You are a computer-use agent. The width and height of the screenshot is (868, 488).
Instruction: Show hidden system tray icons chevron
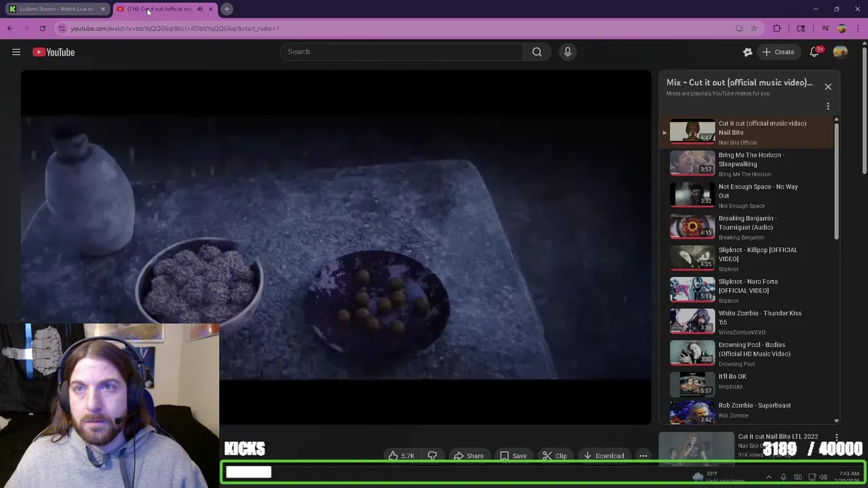pos(769,477)
